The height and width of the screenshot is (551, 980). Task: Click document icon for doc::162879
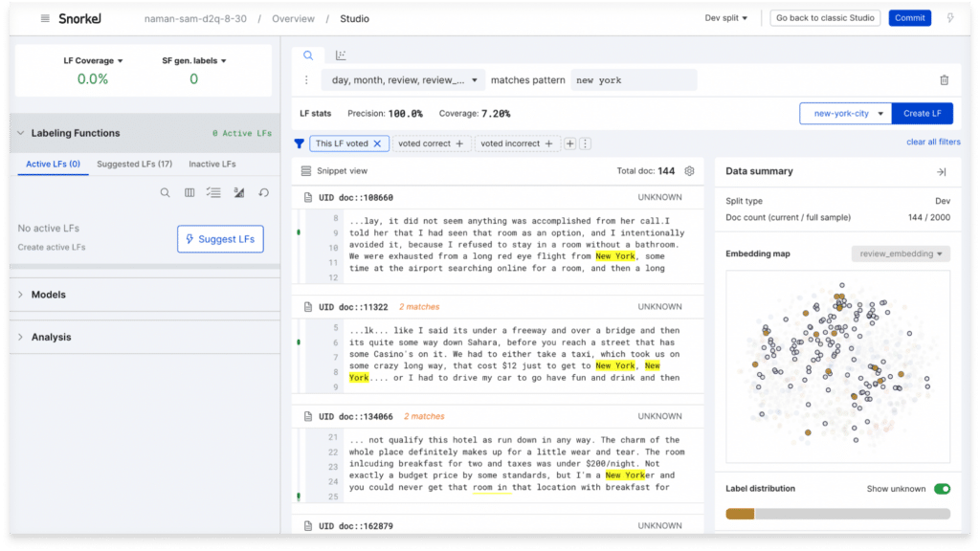click(307, 526)
